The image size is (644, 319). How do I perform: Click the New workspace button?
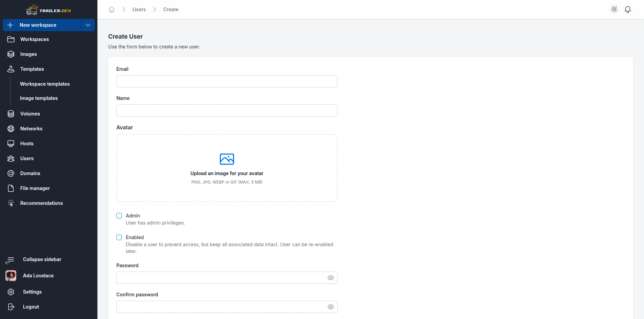(42, 25)
